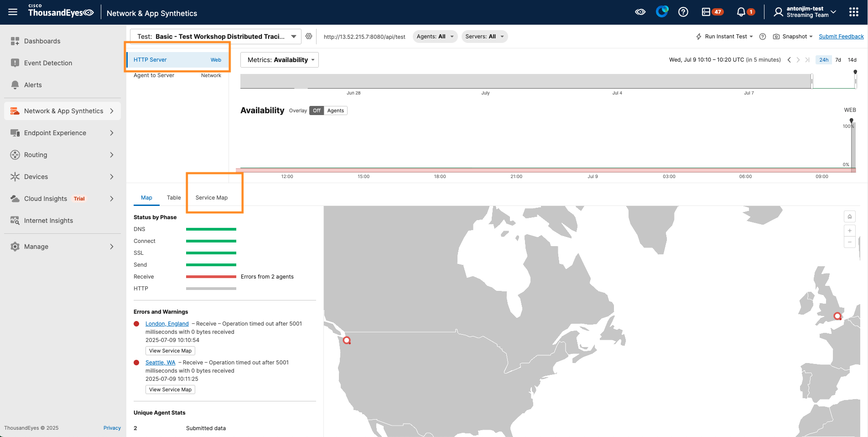Image resolution: width=868 pixels, height=437 pixels.
Task: Expand the Endpoint Experience chevron
Action: [x=112, y=133]
